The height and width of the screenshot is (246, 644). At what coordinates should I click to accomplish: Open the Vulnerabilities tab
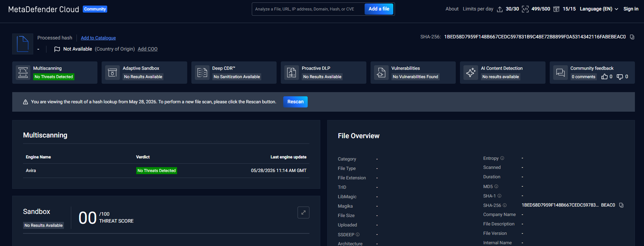[413, 73]
